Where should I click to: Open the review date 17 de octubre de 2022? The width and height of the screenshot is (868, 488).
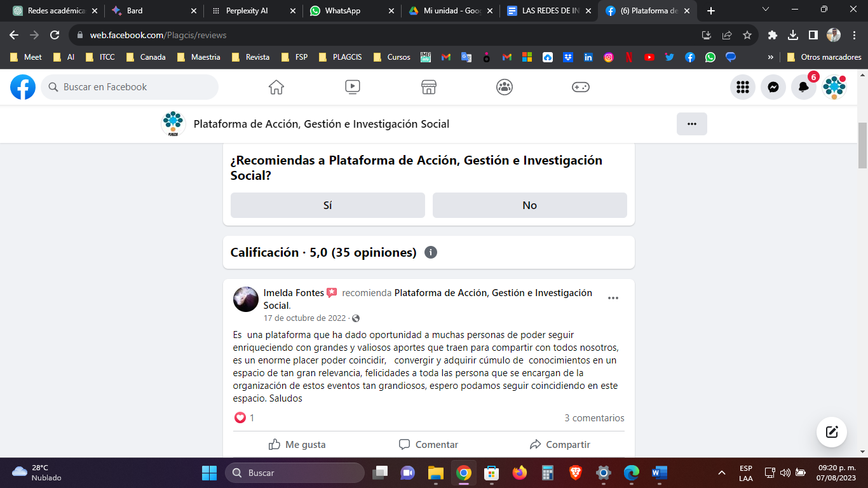[x=304, y=318]
